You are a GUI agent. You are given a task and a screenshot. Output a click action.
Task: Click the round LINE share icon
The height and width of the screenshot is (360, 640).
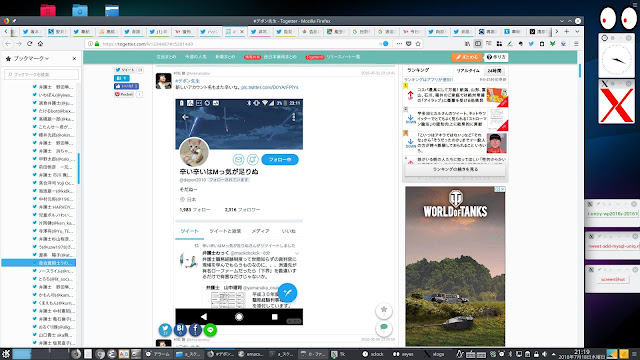pyautogui.click(x=210, y=329)
